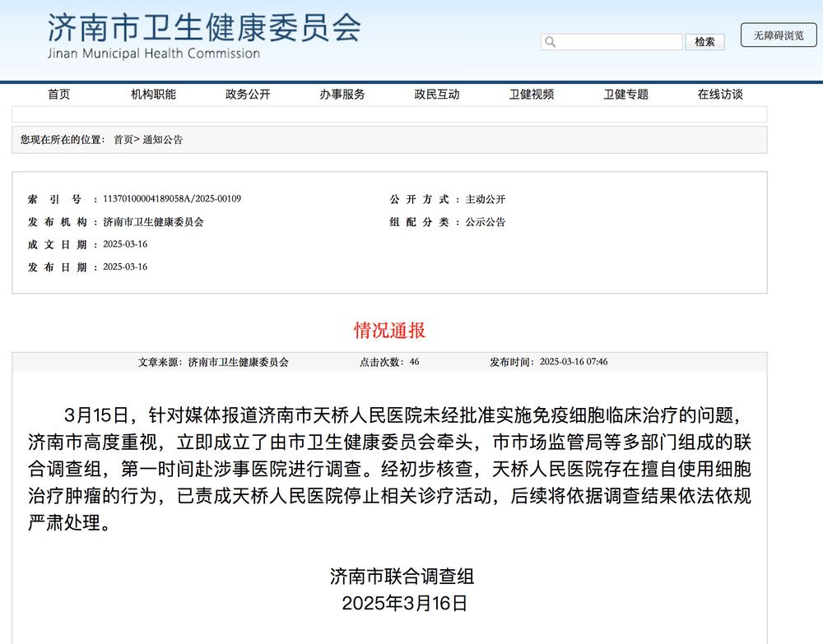Click the 点击次数 46 counter
823x644 pixels.
pos(389,362)
